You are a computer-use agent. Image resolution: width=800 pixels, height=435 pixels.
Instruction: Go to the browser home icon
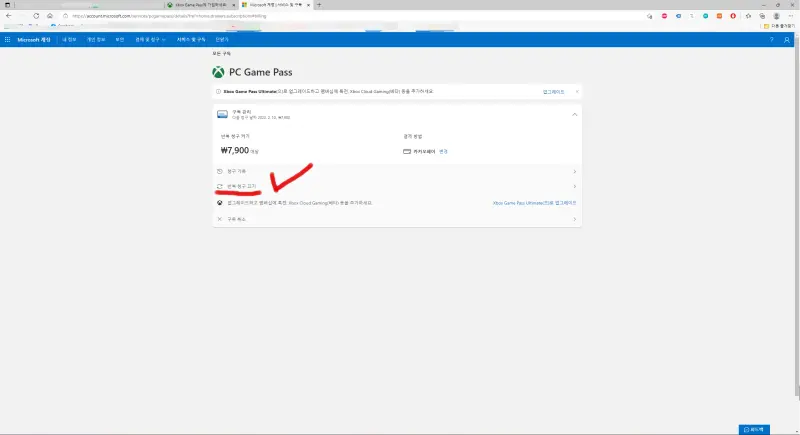[x=49, y=16]
